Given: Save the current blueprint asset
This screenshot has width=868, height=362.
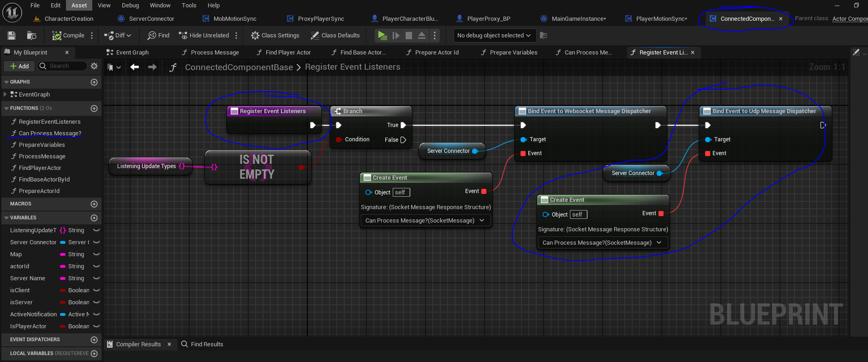Looking at the screenshot, I should pos(12,36).
